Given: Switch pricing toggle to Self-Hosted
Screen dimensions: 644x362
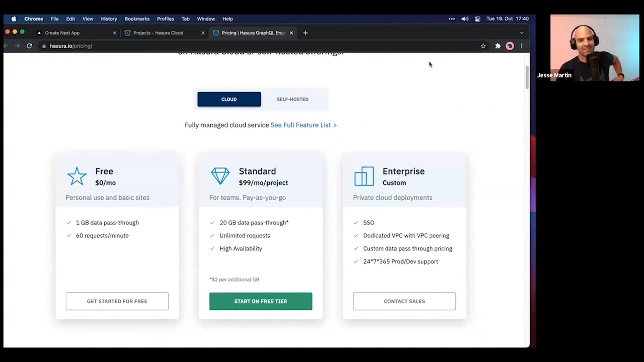Looking at the screenshot, I should pos(292,99).
